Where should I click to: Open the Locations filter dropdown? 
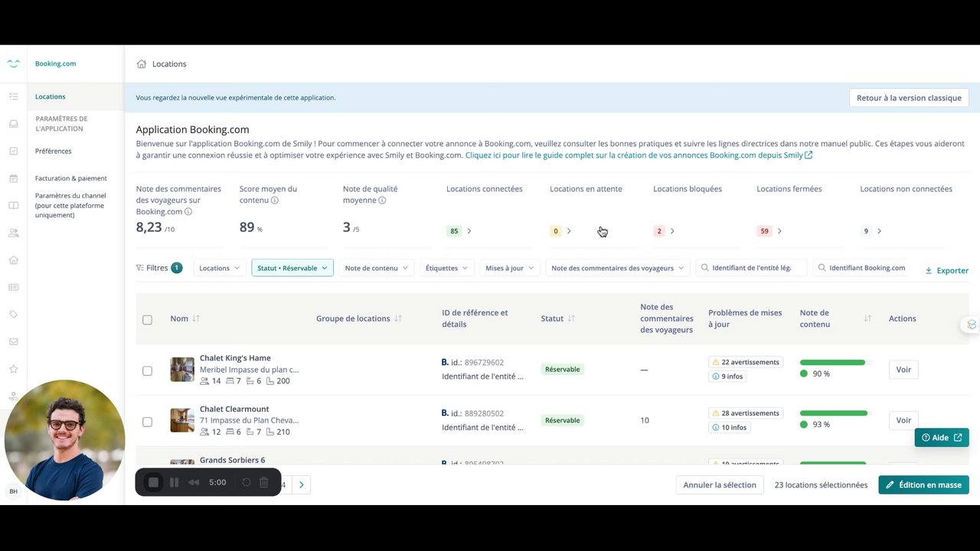[219, 268]
